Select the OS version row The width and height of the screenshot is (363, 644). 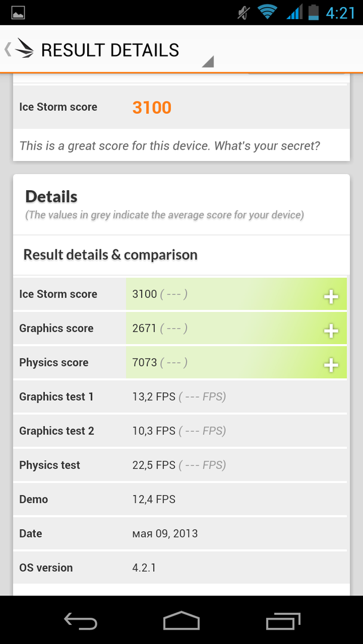179,567
